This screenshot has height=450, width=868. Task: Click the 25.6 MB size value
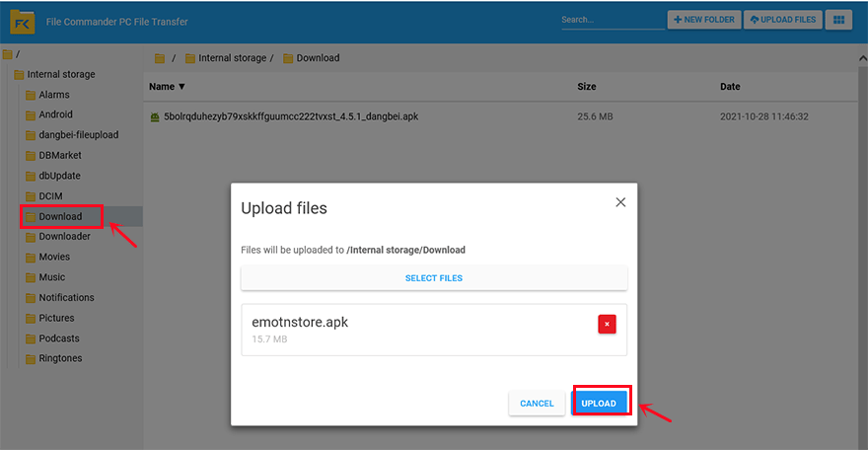[595, 116]
